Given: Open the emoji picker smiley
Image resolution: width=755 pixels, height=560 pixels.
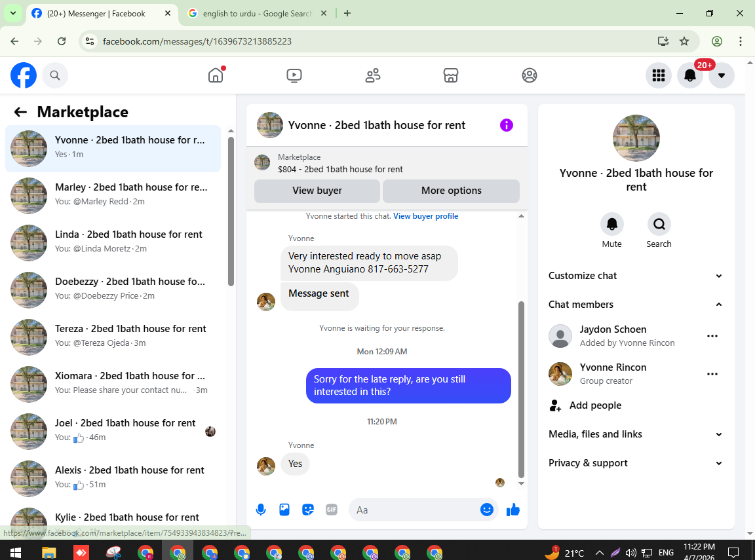Looking at the screenshot, I should [x=487, y=510].
